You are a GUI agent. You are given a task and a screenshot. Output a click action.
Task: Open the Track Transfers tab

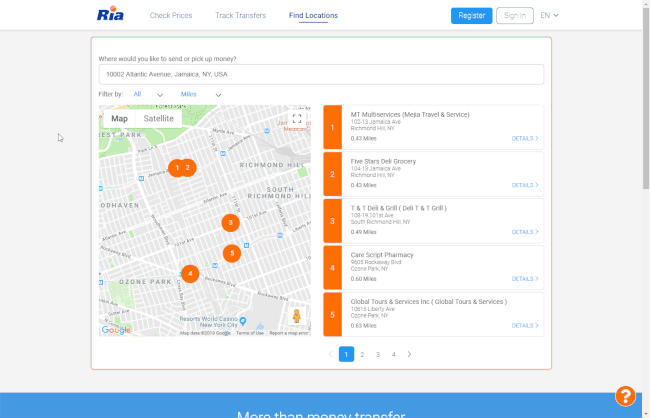coord(240,15)
